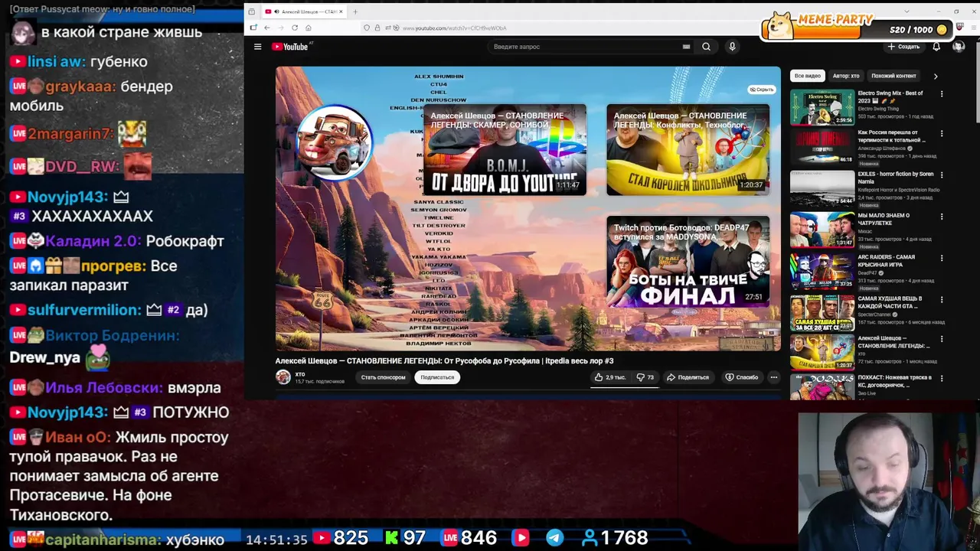Click the site lock icon in address bar
This screenshot has width=980, height=551.
(377, 28)
